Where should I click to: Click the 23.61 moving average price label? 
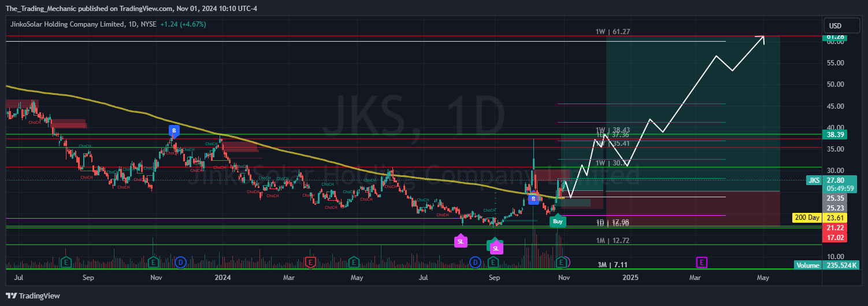click(835, 217)
